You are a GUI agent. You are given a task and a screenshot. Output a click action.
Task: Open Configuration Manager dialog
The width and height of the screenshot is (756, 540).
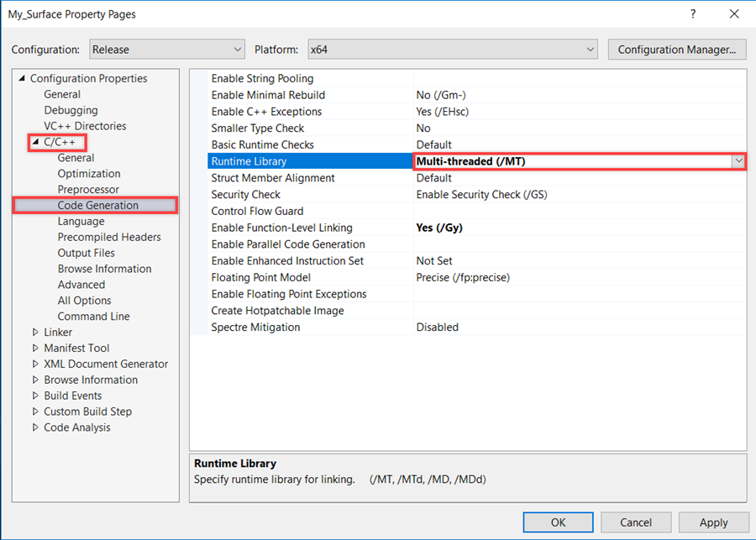click(676, 50)
